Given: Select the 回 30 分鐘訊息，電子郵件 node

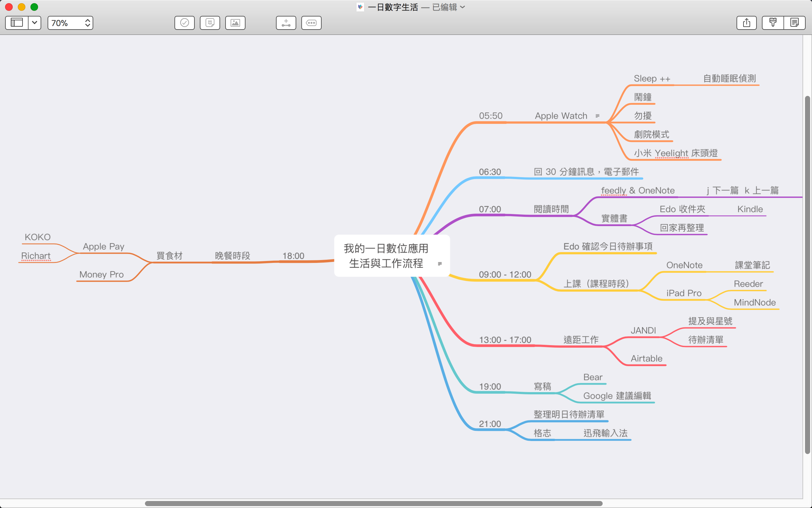Looking at the screenshot, I should tap(586, 172).
